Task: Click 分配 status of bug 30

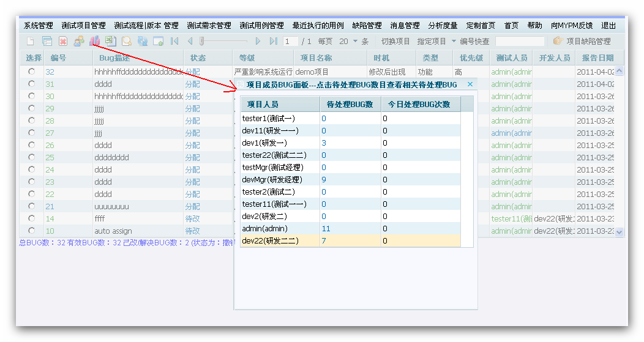Action: point(192,97)
